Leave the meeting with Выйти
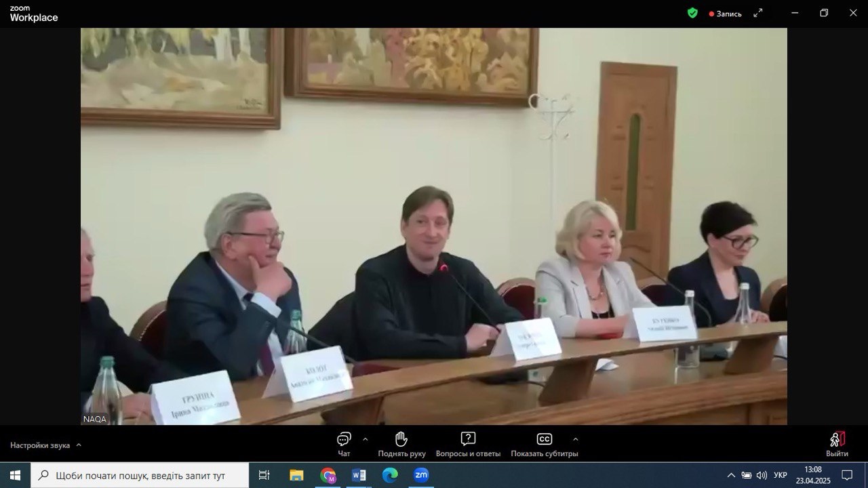Image resolution: width=868 pixels, height=488 pixels. [837, 443]
